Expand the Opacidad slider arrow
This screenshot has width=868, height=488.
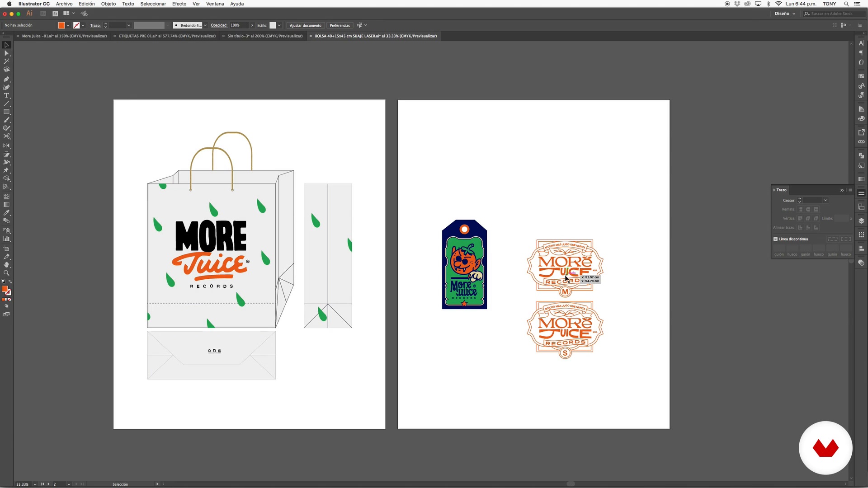click(x=252, y=25)
